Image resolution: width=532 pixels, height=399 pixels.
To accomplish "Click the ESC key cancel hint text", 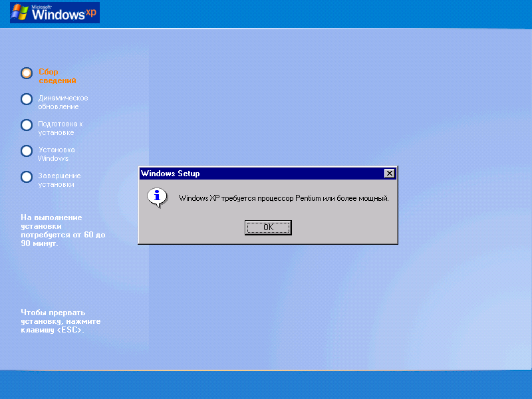I will tap(60, 321).
